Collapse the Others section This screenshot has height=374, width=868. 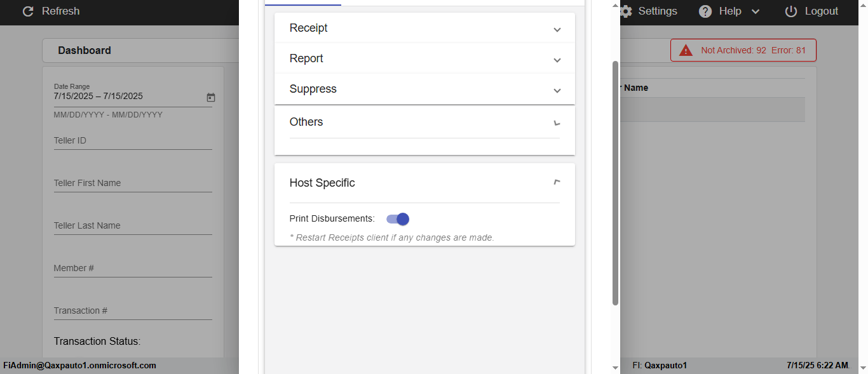point(557,122)
